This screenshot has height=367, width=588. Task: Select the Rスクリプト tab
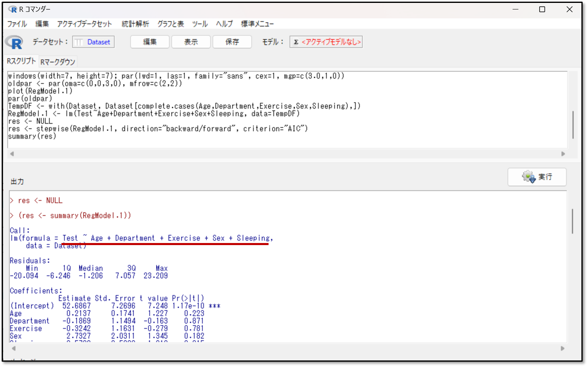(21, 61)
